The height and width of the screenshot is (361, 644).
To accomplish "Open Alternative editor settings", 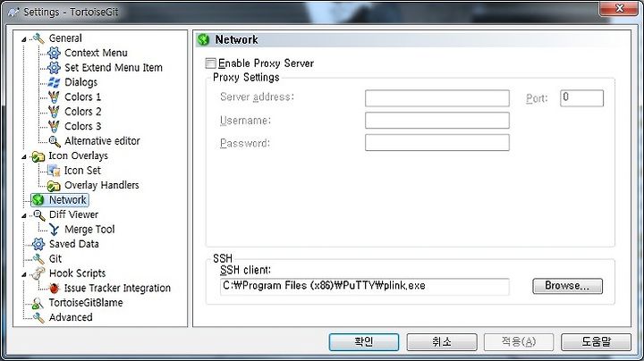I will coord(102,141).
